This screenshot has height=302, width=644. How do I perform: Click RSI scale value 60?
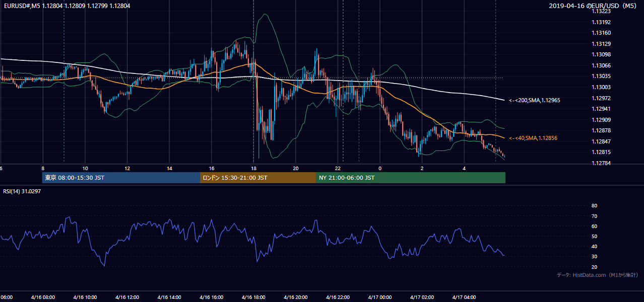pyautogui.click(x=594, y=226)
